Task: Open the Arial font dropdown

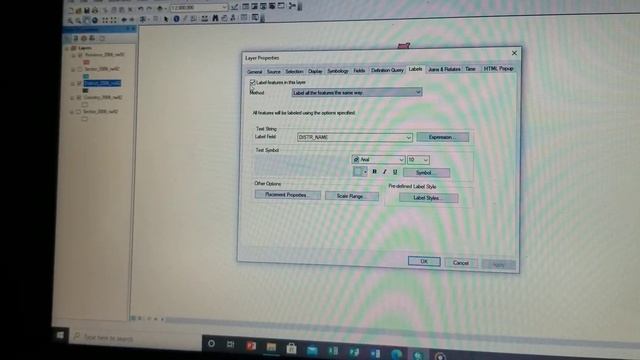Action: (x=378, y=160)
